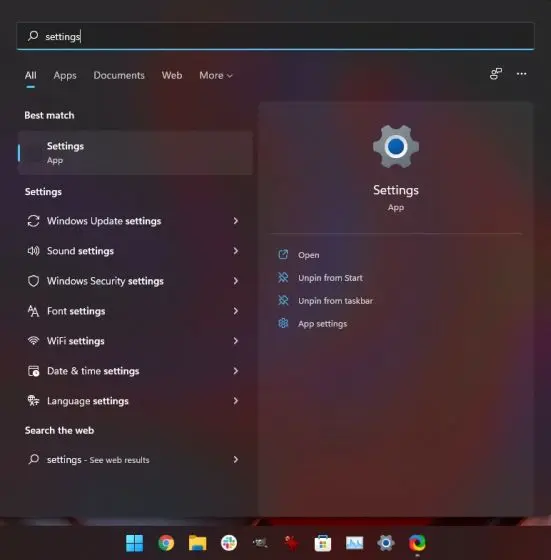Screen dimensions: 551x560
Task: Choose Unpin from taskbar option
Action: tap(335, 301)
